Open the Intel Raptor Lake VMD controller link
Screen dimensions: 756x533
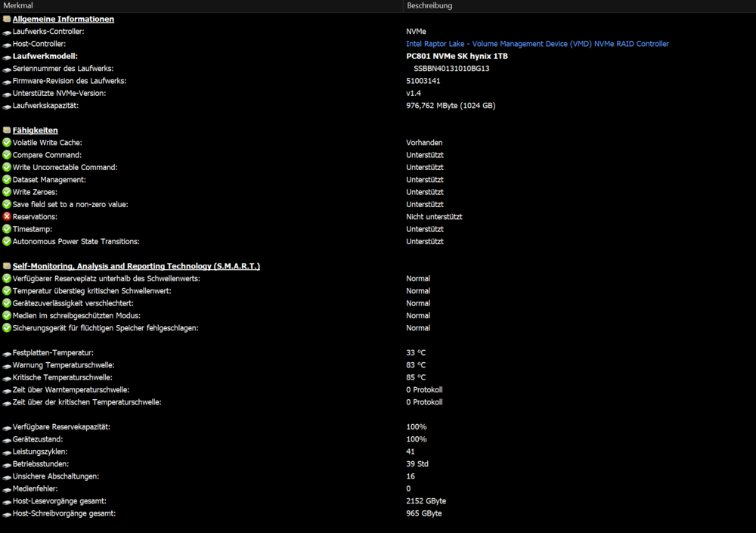coord(537,44)
